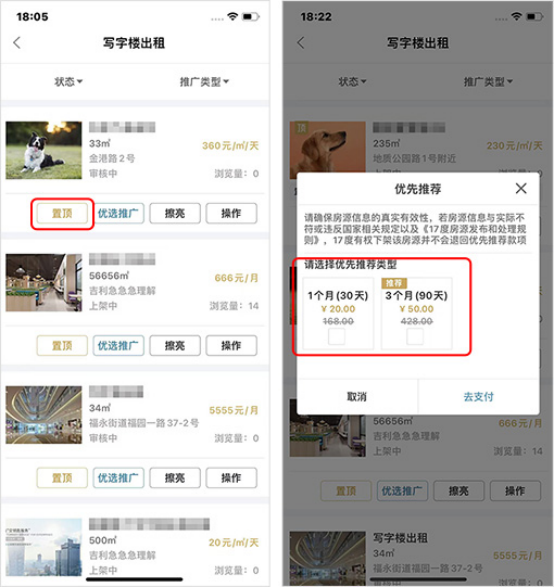Image resolution: width=554 pixels, height=588 pixels.
Task: Select the 3个月 plan card with 推荐 badge
Action: [416, 314]
